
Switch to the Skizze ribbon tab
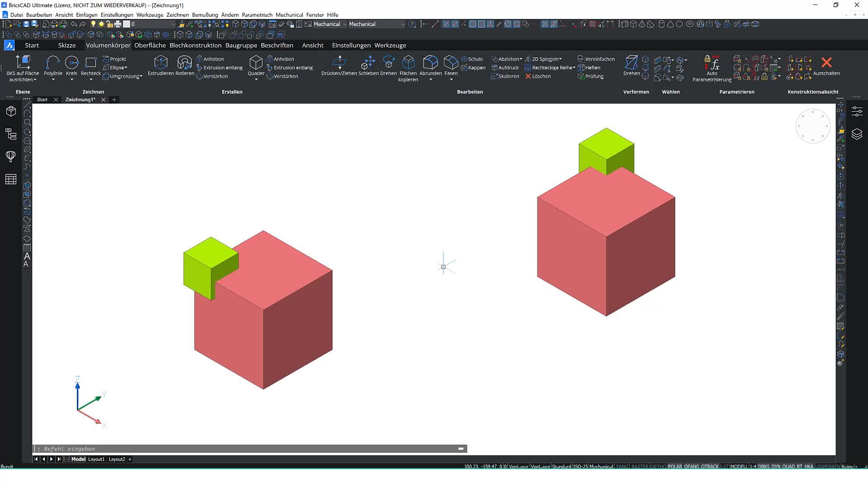(66, 45)
